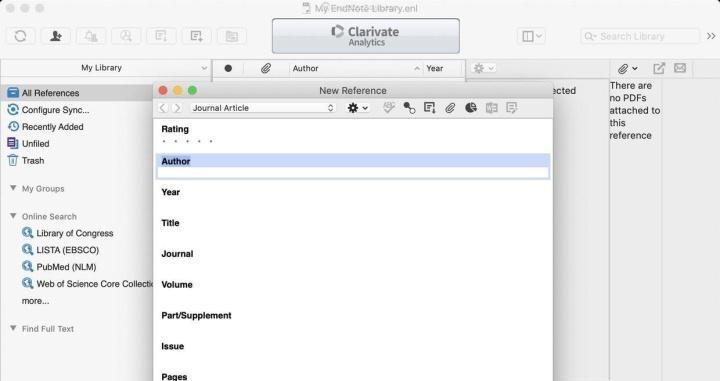Select the Unfiled group
Image resolution: width=720 pixels, height=381 pixels.
coord(35,144)
